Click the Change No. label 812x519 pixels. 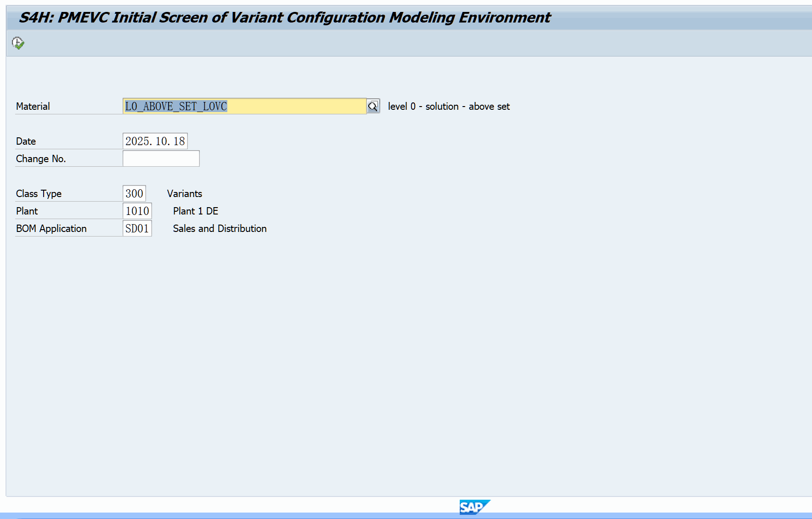[41, 159]
